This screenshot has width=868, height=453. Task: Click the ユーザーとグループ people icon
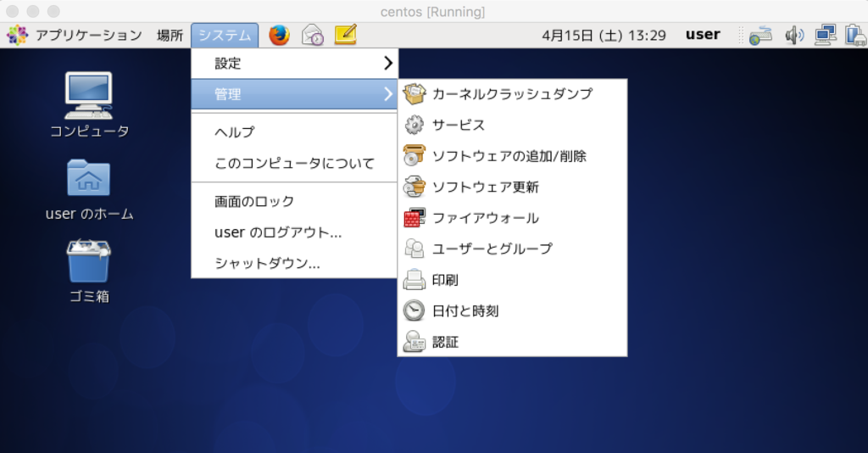click(414, 249)
